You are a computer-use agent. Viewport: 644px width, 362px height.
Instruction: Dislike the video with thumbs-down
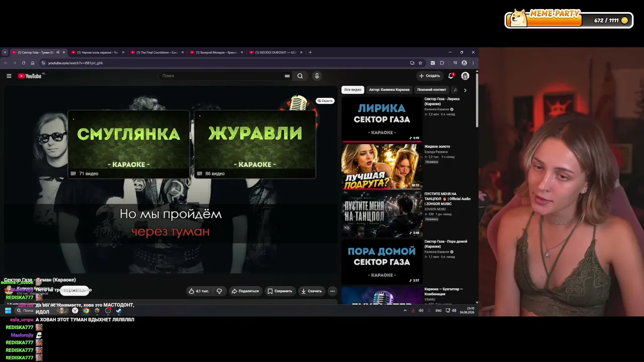coord(219,291)
